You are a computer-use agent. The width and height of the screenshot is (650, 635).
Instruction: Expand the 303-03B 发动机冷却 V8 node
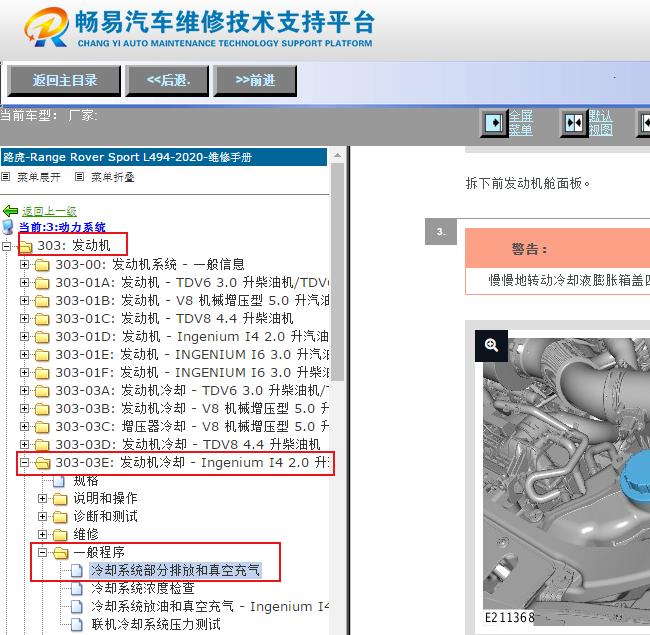(x=24, y=408)
